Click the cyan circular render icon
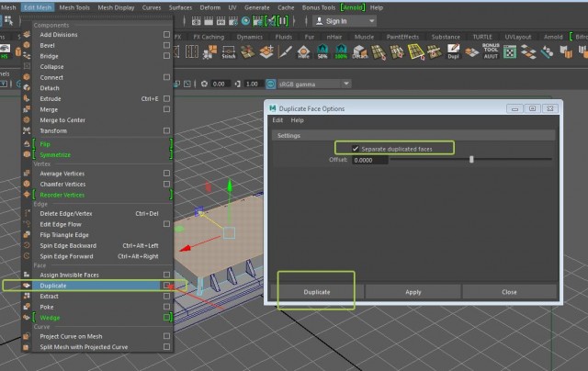Image resolution: width=588 pixels, height=371 pixels. point(245,21)
